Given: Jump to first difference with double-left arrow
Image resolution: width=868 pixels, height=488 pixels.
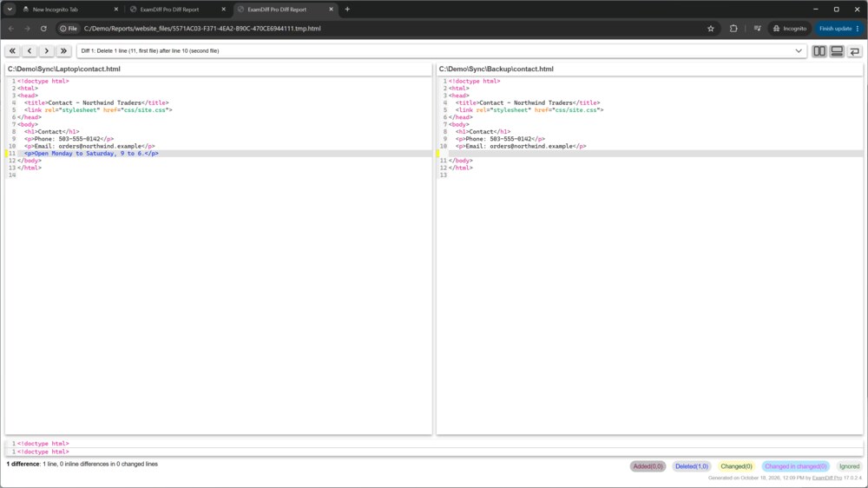Looking at the screenshot, I should pos(12,51).
